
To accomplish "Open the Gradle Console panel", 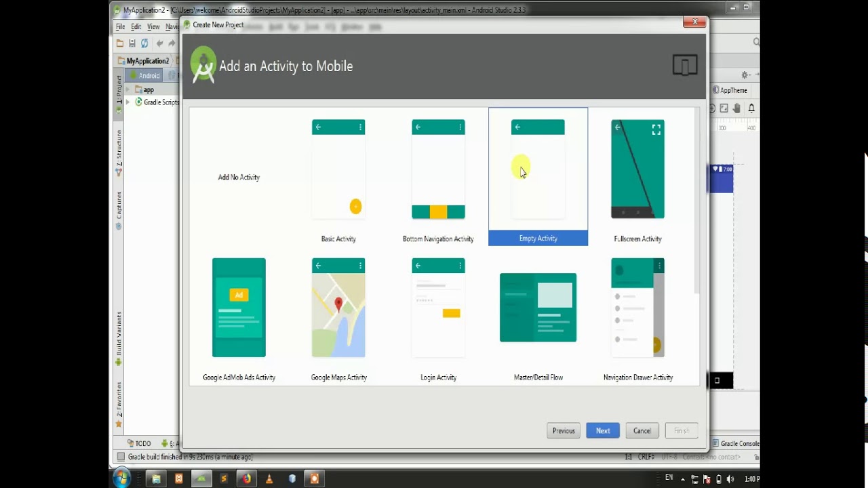I will coord(736,443).
